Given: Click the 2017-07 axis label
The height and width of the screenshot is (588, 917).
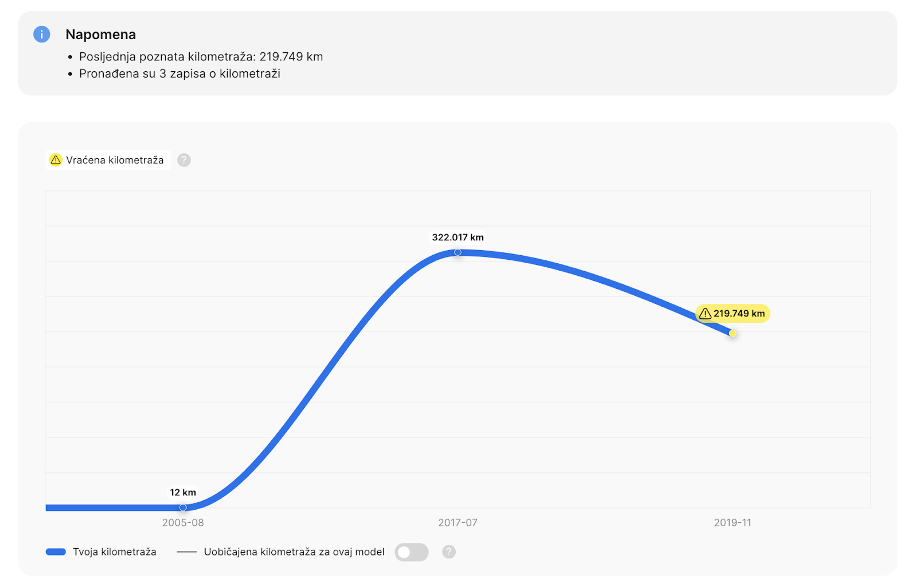Looking at the screenshot, I should pyautogui.click(x=458, y=523).
